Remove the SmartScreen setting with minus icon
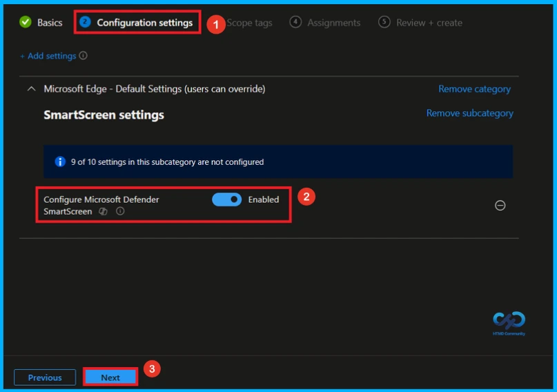Image resolution: width=557 pixels, height=392 pixels. point(500,206)
